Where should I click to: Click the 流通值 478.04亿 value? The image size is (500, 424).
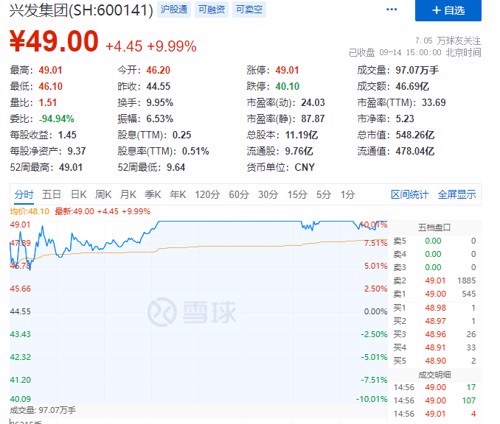(415, 151)
